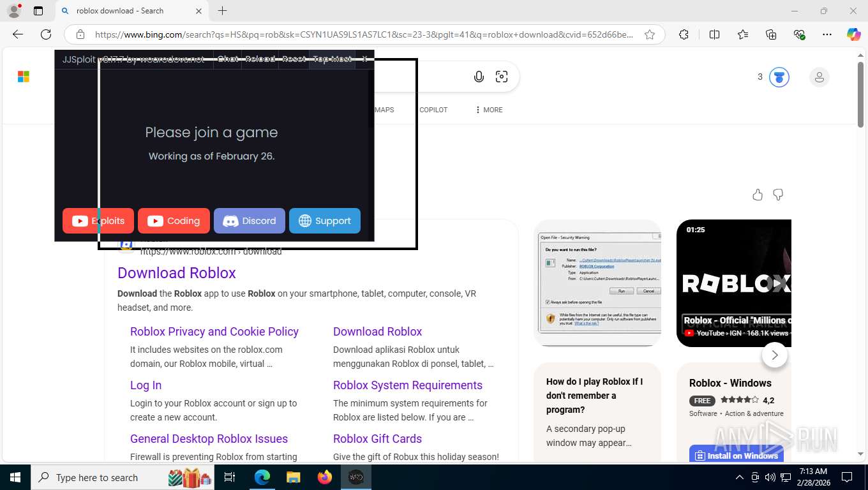Open Roblox System Requirements link
The width and height of the screenshot is (868, 490).
(x=408, y=385)
